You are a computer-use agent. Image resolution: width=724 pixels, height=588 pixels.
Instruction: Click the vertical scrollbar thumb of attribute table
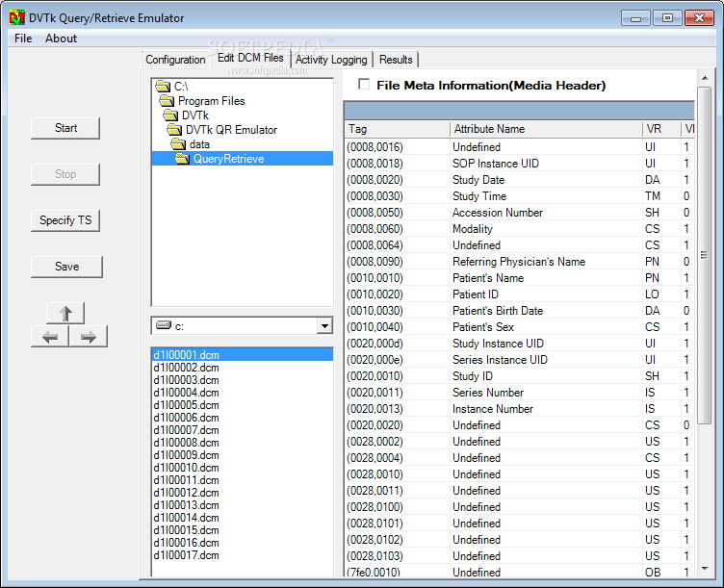click(704, 255)
